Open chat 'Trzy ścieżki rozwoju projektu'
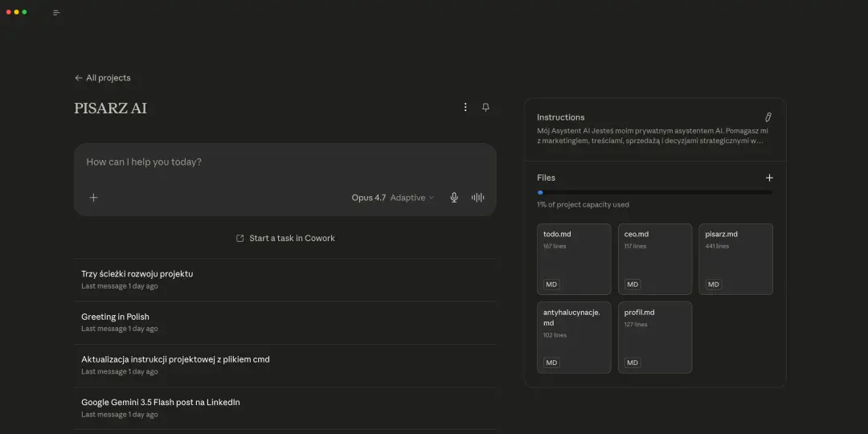The height and width of the screenshot is (434, 868). coord(285,280)
